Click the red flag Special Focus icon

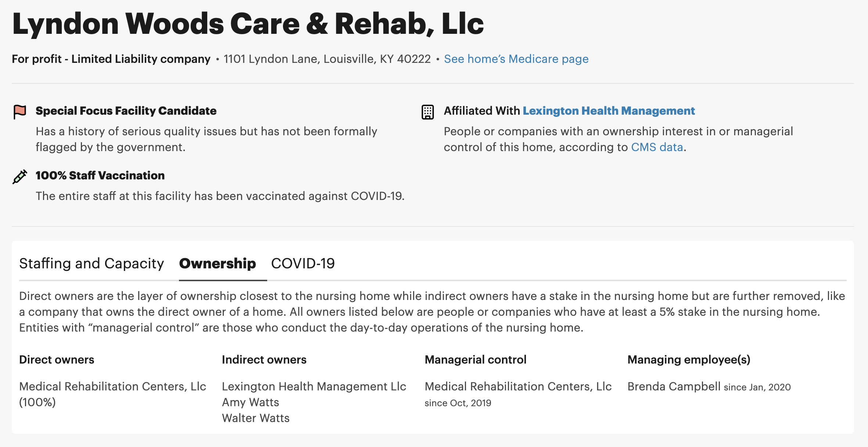[x=20, y=112]
